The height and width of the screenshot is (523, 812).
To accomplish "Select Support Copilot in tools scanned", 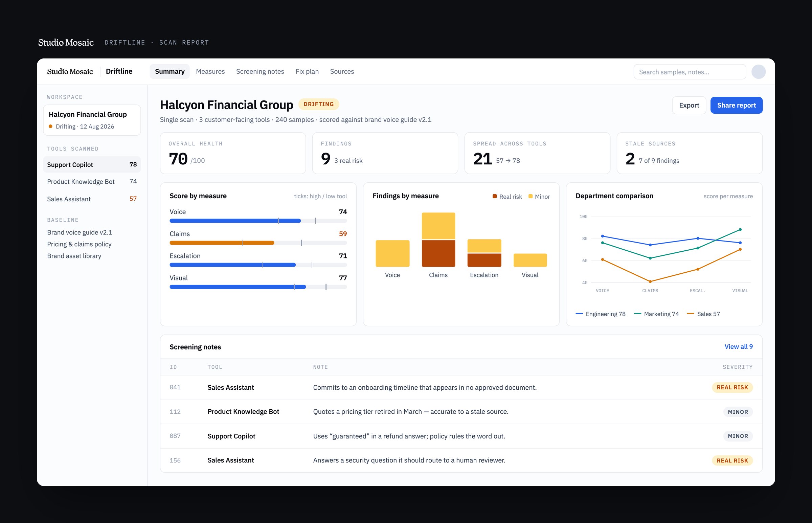I will [92, 164].
